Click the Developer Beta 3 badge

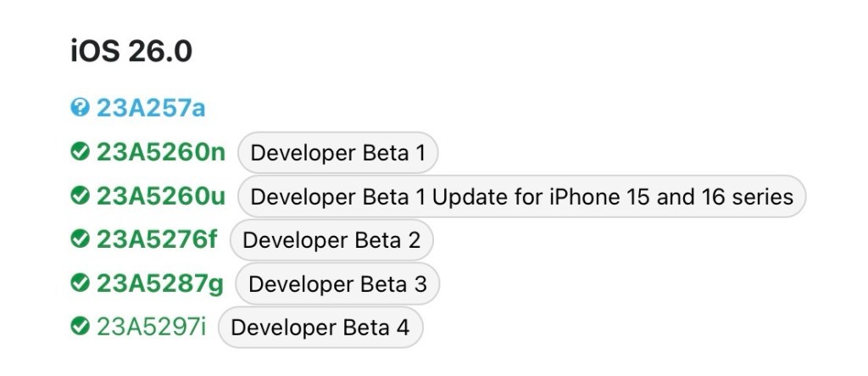click(x=337, y=283)
